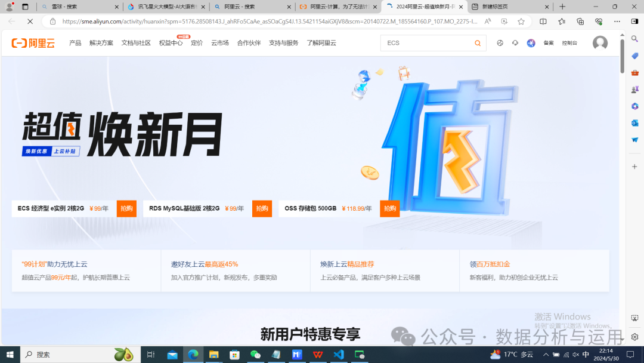644x363 pixels.
Task: Open the sidebar Outlook icon
Action: point(634,123)
